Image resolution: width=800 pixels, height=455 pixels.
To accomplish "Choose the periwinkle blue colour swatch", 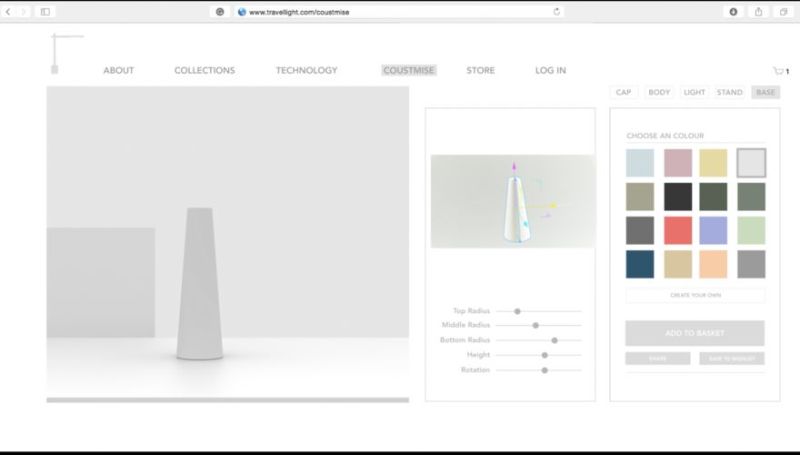I will (x=713, y=231).
